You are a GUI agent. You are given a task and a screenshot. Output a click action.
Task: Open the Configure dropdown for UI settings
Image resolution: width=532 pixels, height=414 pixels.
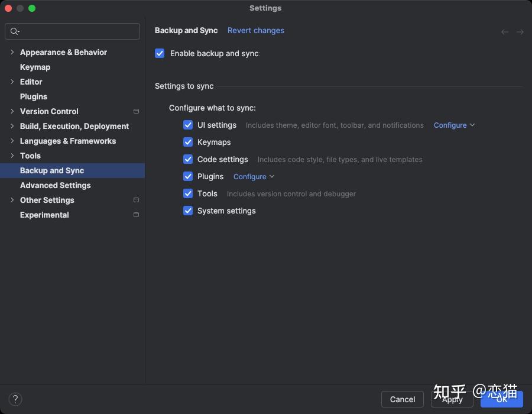click(454, 125)
